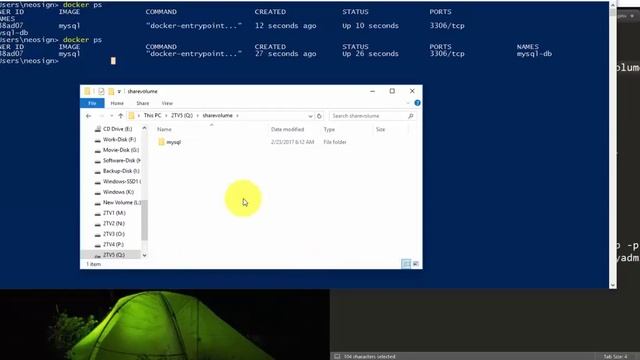640x360 pixels.
Task: Open Explorer help with the question mark
Action: click(x=417, y=103)
